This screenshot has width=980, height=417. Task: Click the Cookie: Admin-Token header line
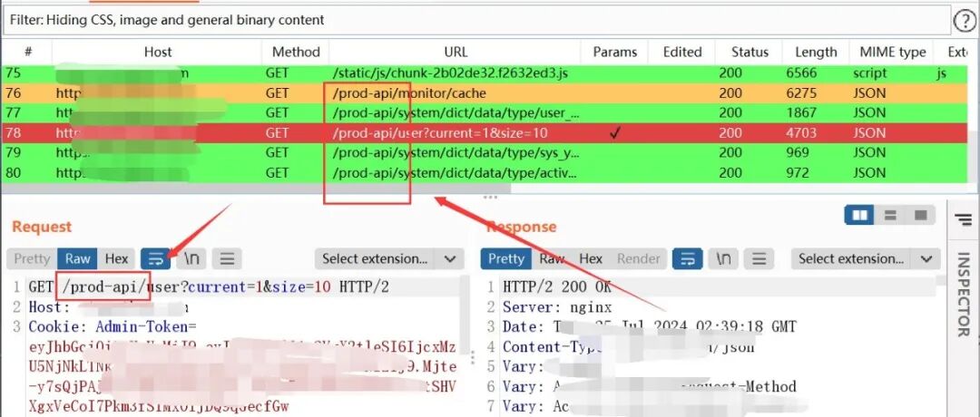(x=113, y=327)
